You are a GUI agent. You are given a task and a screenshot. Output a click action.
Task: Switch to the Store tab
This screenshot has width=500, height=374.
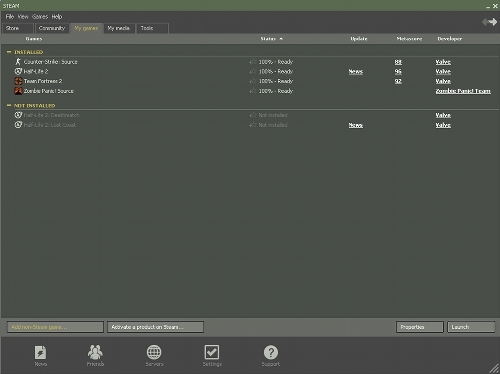pos(18,28)
